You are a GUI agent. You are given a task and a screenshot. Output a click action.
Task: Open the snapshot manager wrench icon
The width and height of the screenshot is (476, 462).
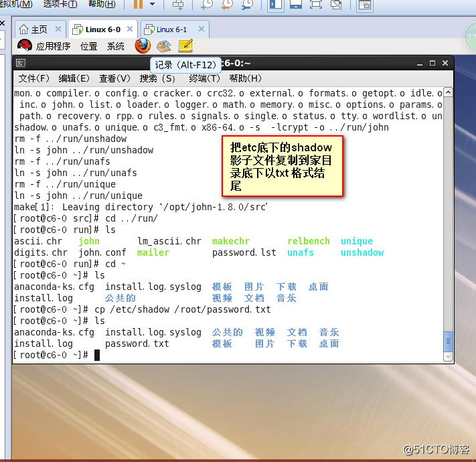coord(248,5)
